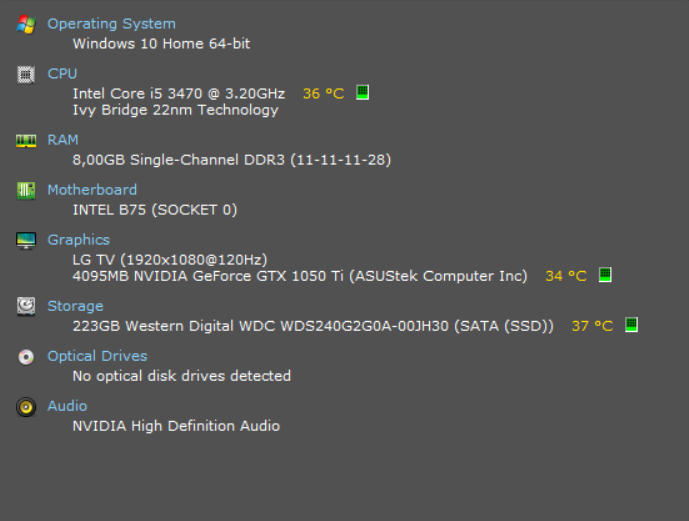
Task: Open the RAM section heading
Action: point(63,140)
